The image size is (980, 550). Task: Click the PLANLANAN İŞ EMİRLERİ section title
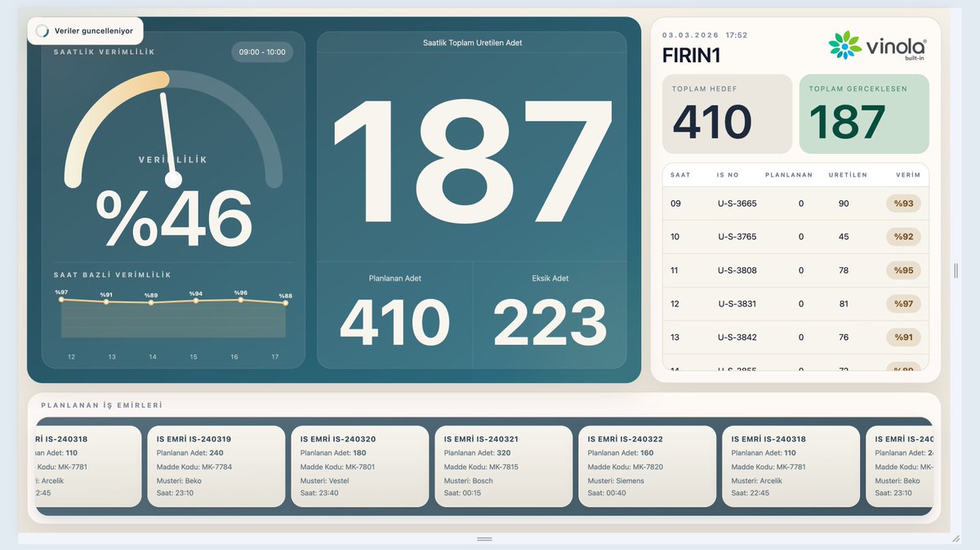click(x=101, y=405)
